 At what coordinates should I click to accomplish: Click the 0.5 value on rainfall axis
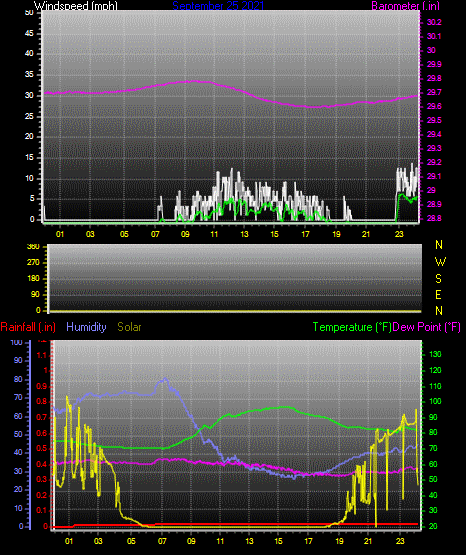42,448
